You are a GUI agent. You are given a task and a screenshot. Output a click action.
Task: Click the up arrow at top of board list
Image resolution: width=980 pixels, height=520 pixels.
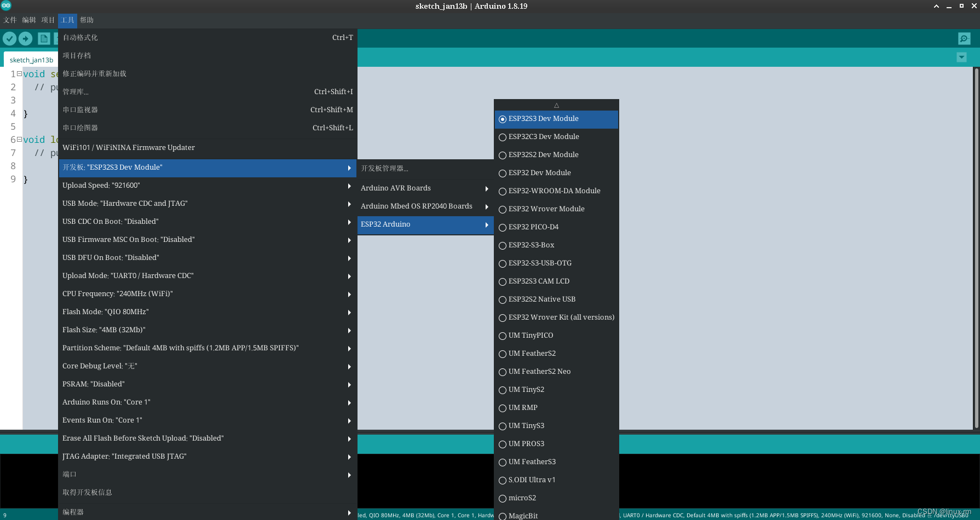[x=556, y=105]
